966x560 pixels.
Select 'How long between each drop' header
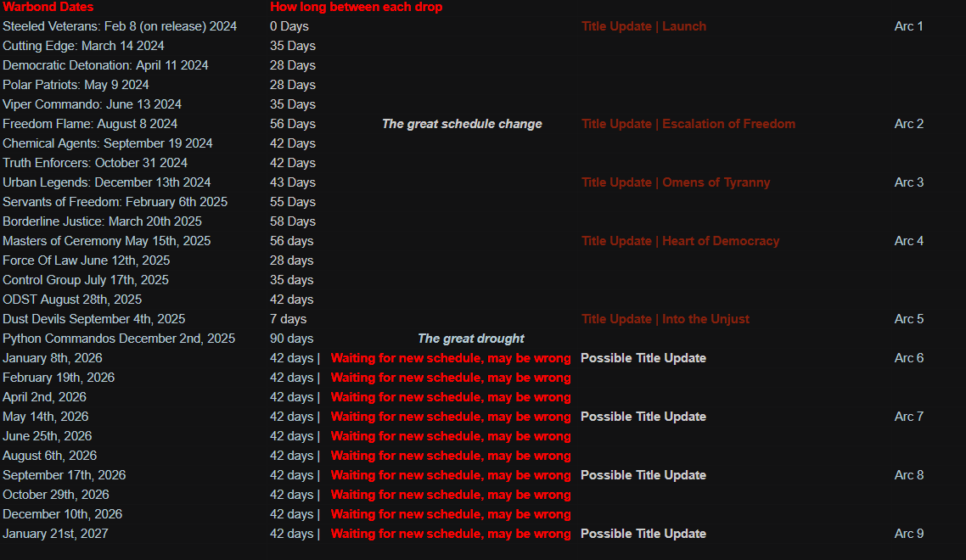[356, 7]
